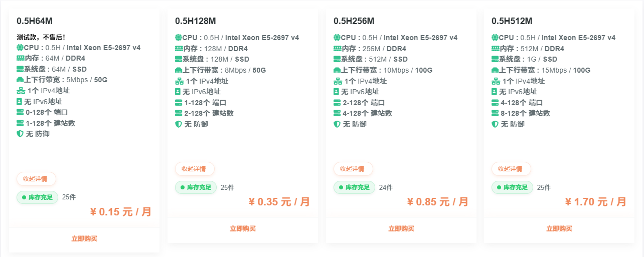Image resolution: width=644 pixels, height=257 pixels.
Task: Buy the 0.5H64M plan now
Action: [84, 238]
